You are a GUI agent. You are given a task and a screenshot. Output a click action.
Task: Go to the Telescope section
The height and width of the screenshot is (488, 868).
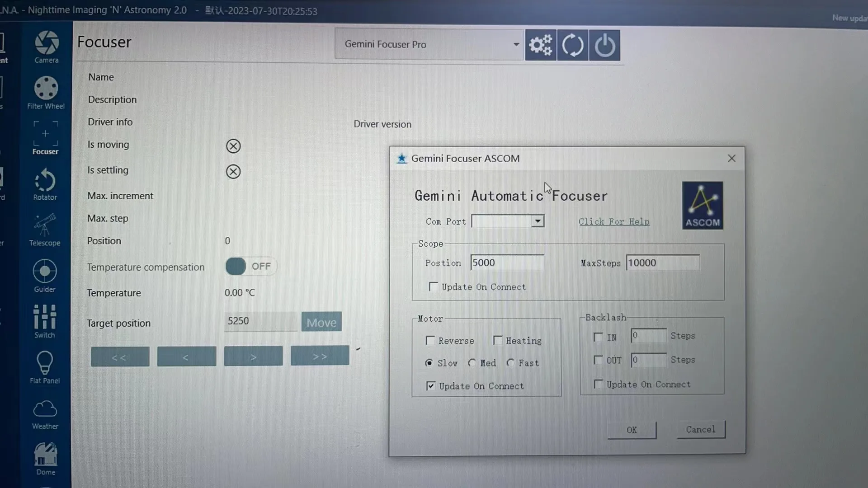(44, 230)
